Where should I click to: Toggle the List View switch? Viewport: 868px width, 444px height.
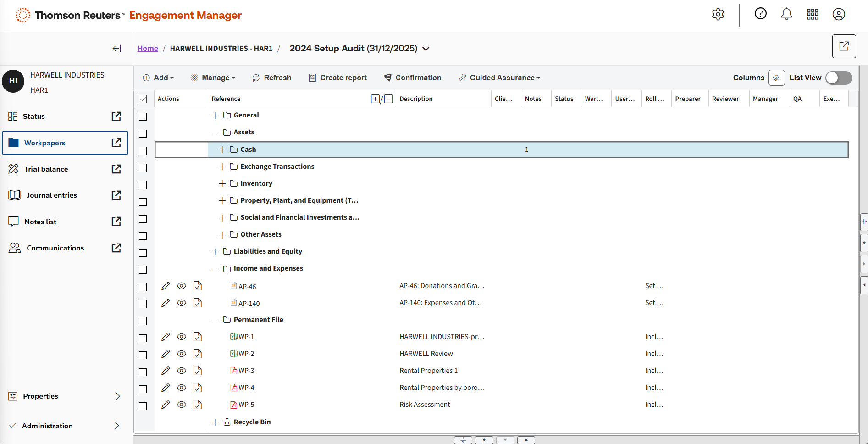pyautogui.click(x=838, y=78)
